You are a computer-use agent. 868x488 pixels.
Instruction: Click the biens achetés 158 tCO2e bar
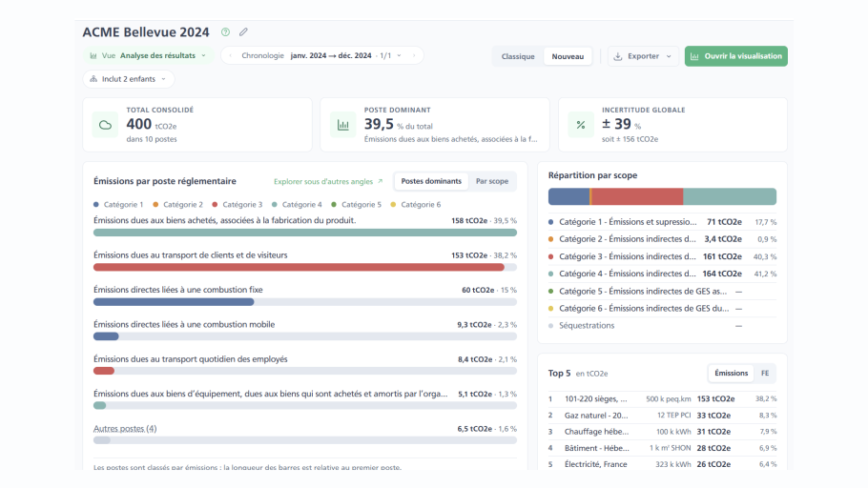[305, 233]
